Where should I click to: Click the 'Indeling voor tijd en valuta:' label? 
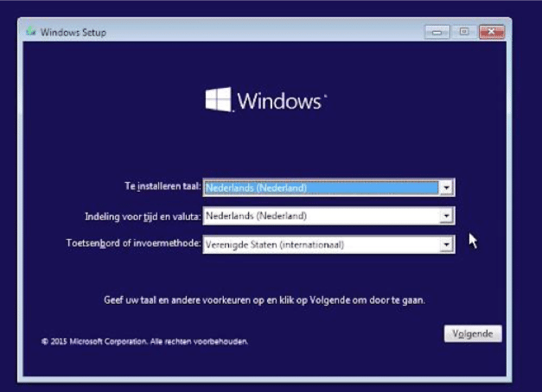pyautogui.click(x=143, y=217)
